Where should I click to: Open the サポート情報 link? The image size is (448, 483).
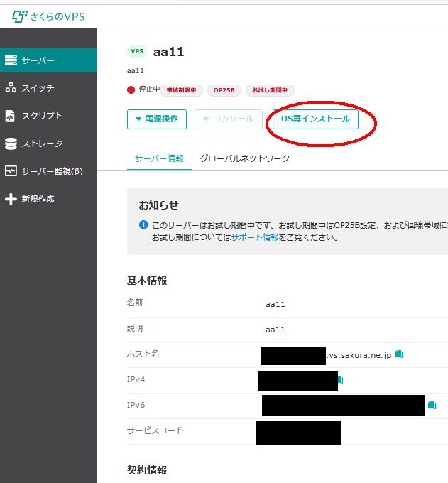[x=254, y=237]
